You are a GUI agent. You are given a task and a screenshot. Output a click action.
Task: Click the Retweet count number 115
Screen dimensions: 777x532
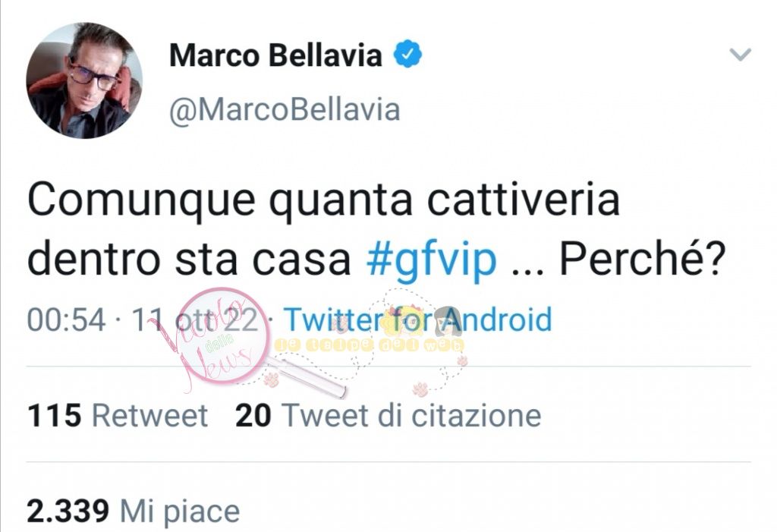54,415
